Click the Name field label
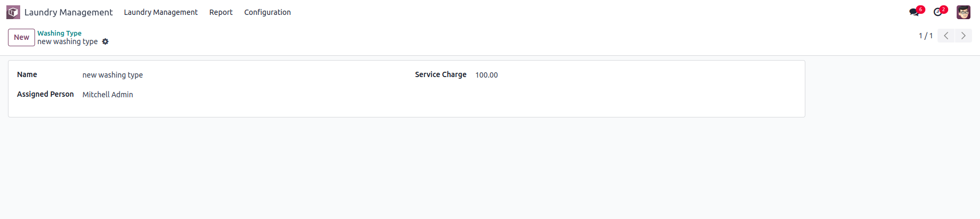The image size is (980, 219). [27, 74]
